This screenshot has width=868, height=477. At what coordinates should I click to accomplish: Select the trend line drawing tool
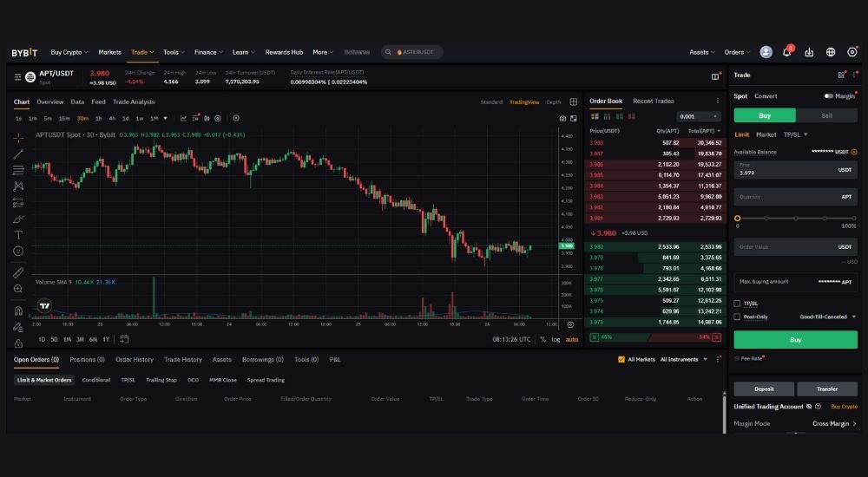(x=18, y=154)
